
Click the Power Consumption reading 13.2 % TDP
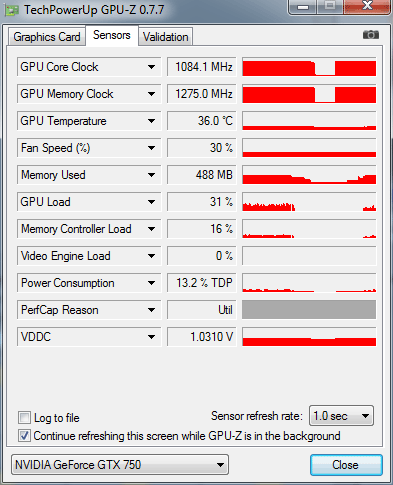(x=202, y=283)
